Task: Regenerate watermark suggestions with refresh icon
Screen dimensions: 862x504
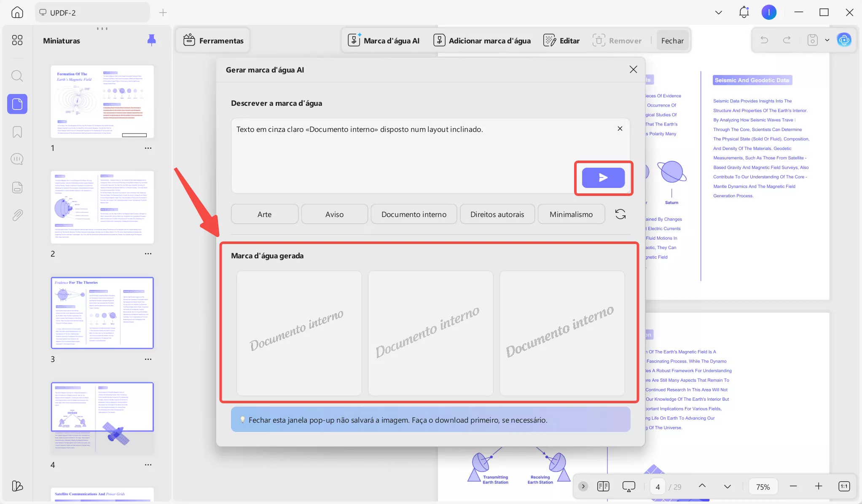Action: click(620, 214)
